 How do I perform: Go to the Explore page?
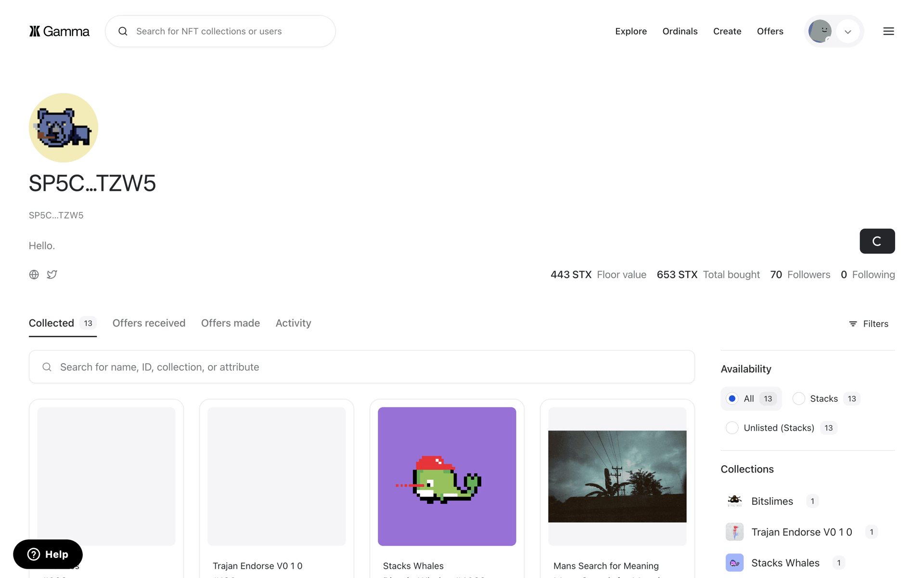point(631,31)
